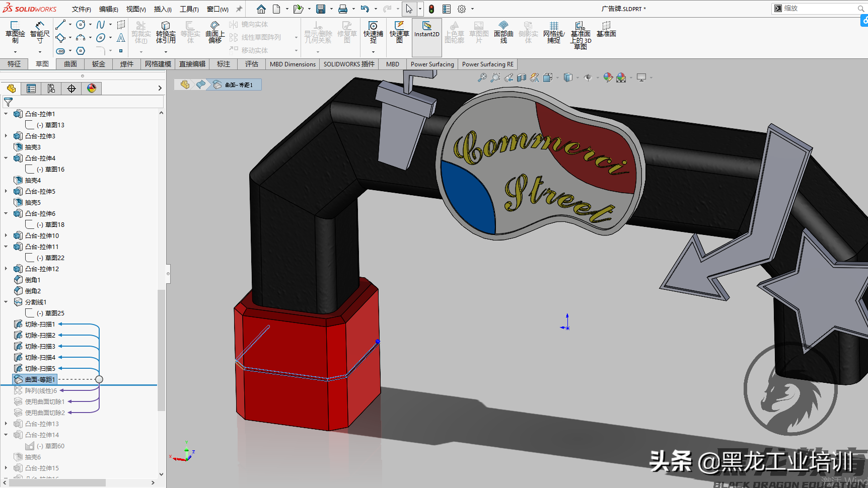Collapse the 凸台-拉伸1 feature node
The width and height of the screenshot is (868, 488).
tap(6, 113)
